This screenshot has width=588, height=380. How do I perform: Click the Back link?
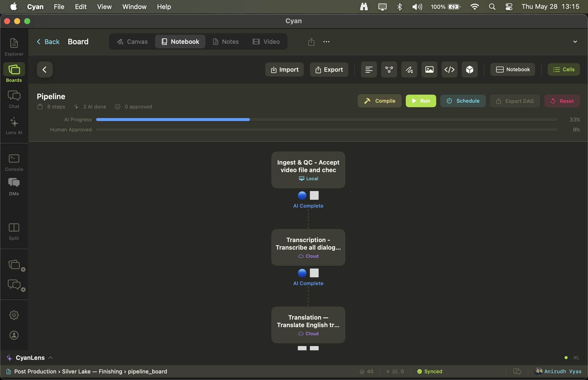[x=48, y=42]
